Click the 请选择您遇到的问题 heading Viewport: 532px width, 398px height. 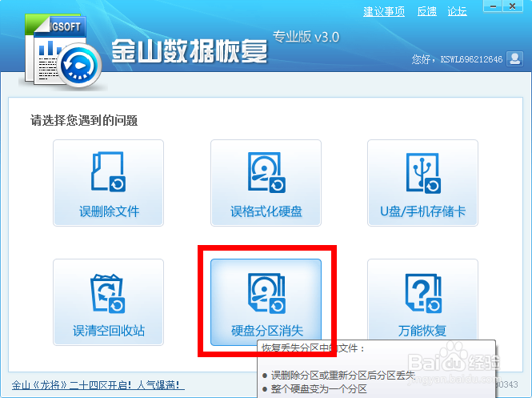pos(84,120)
